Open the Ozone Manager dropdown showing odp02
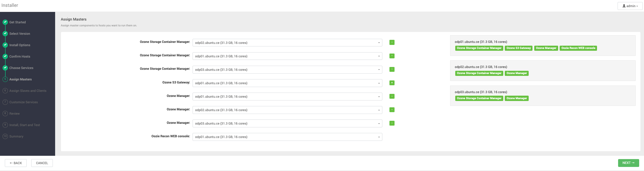Viewport: 644px width, 171px height. tap(287, 110)
